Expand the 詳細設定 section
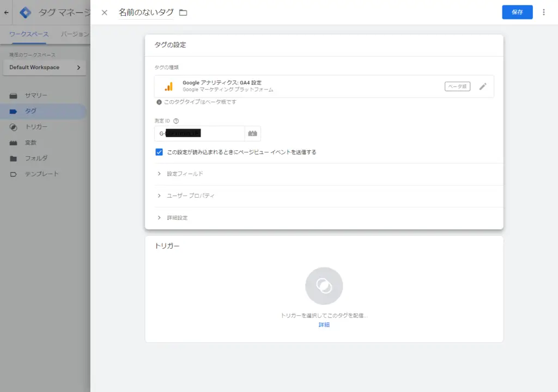The width and height of the screenshot is (558, 392). (329, 218)
